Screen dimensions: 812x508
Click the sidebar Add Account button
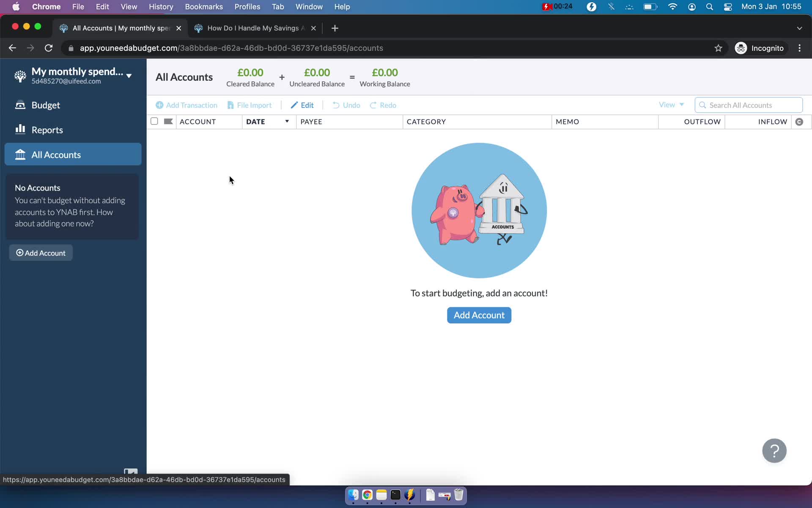coord(41,253)
